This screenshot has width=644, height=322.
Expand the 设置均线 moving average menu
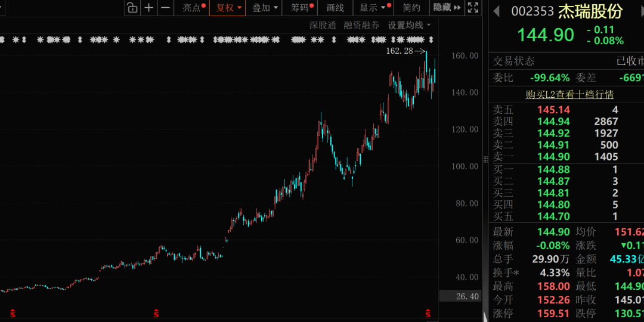point(410,25)
